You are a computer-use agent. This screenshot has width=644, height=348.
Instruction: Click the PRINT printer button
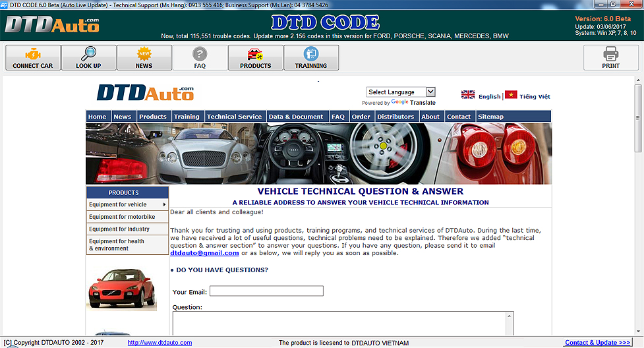click(x=611, y=57)
